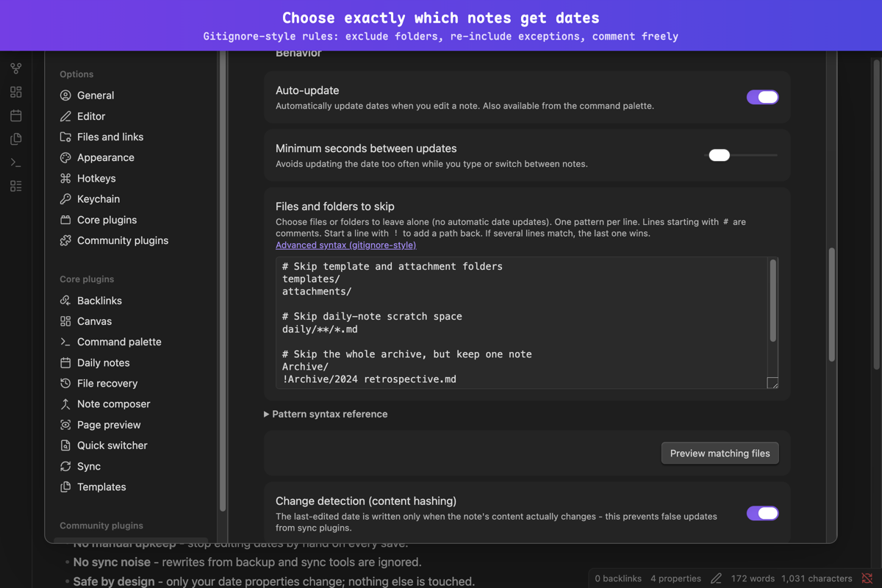Screen dimensions: 882x588
Task: Click the resize handle of the skip-patterns box
Action: click(772, 383)
